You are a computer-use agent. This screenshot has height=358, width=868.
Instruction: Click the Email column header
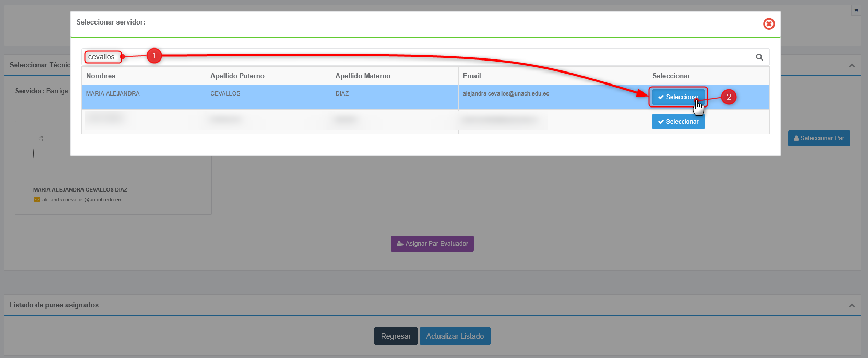(x=471, y=76)
